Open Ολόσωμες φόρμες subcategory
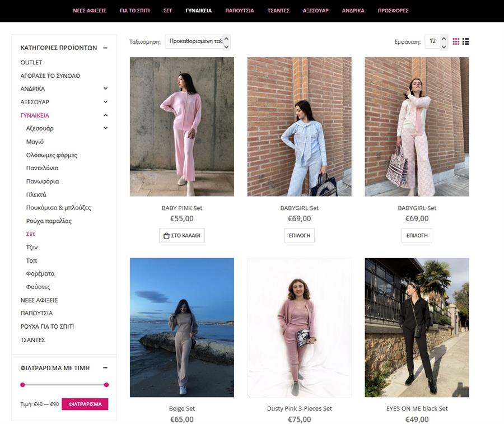Image resolution: width=504 pixels, height=424 pixels. pyautogui.click(x=52, y=155)
